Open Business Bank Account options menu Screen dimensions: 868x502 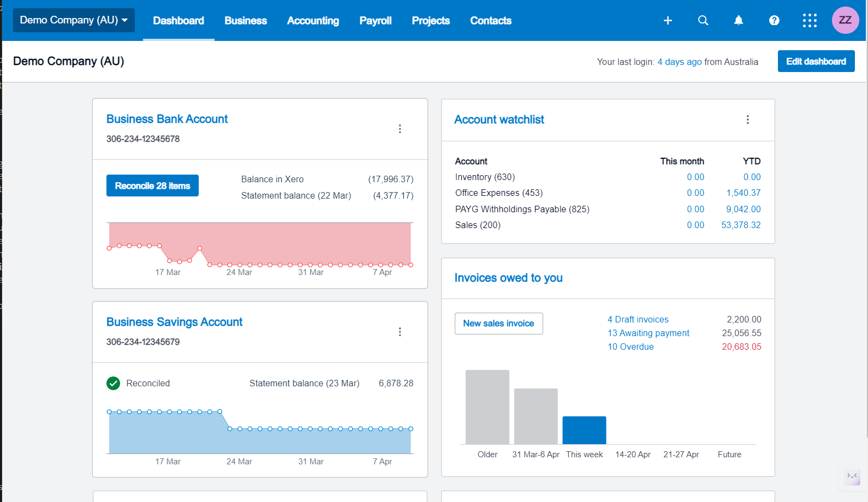point(400,129)
